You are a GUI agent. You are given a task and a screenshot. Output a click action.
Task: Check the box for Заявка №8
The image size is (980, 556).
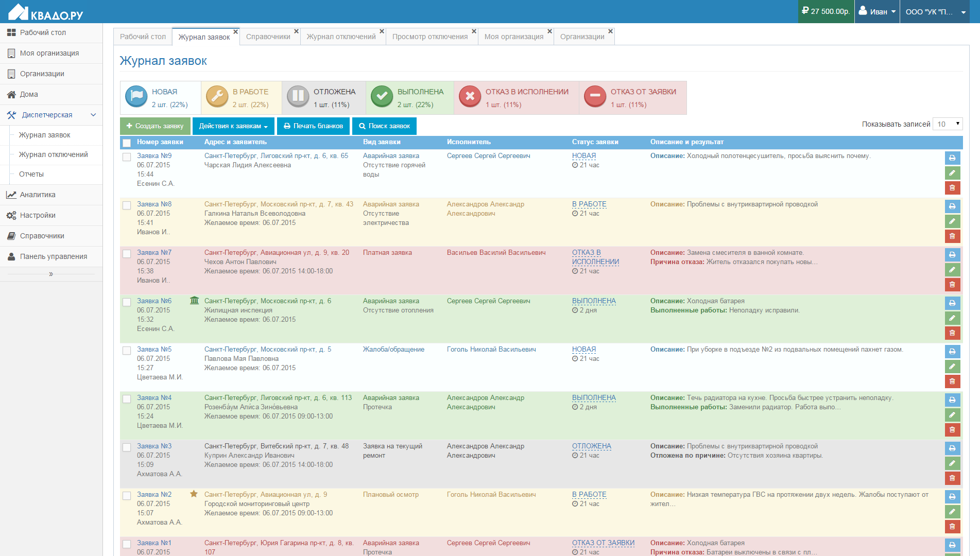coord(127,205)
